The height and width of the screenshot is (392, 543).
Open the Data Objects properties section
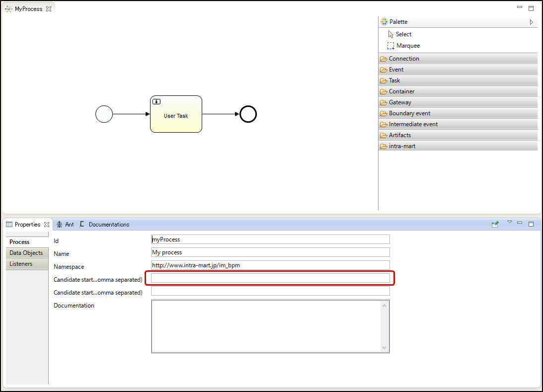pos(27,253)
